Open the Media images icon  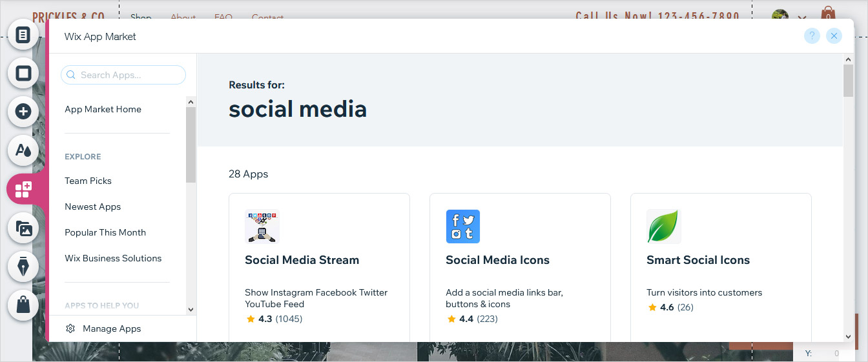23,228
